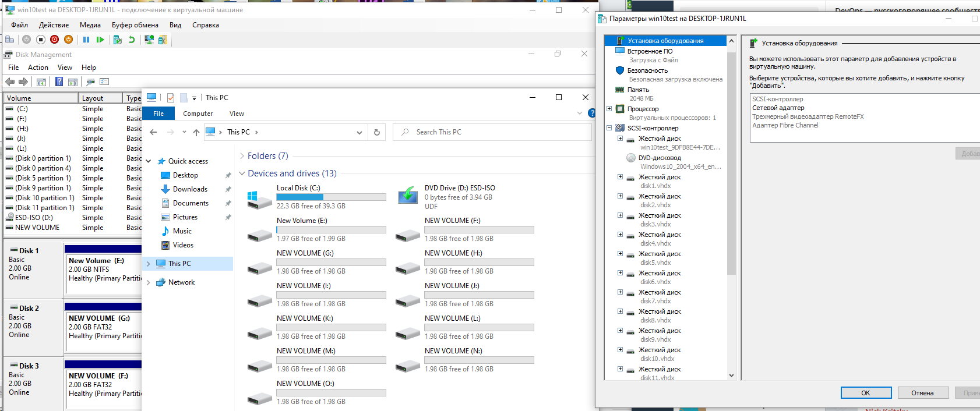Click the Up arrow in File Explorer

click(x=196, y=132)
